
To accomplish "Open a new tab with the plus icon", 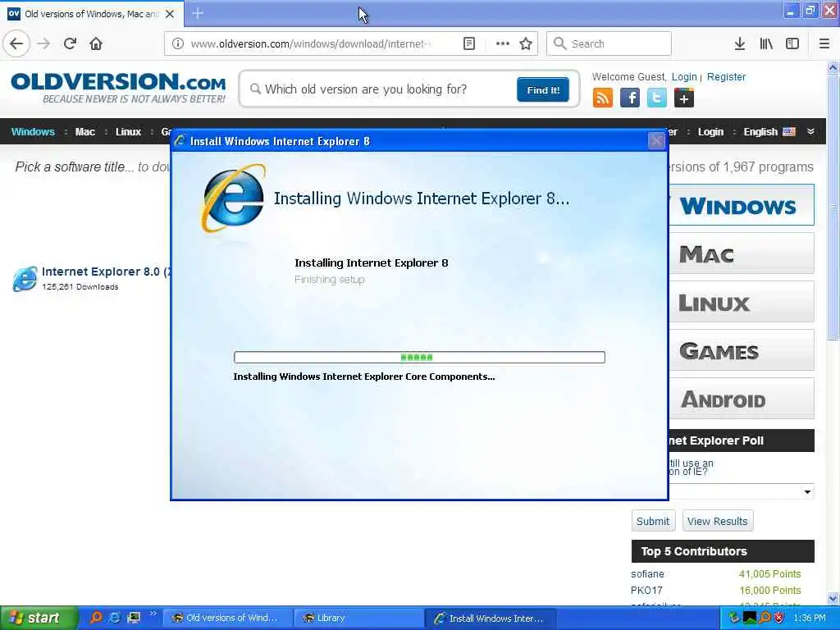I will pos(198,13).
